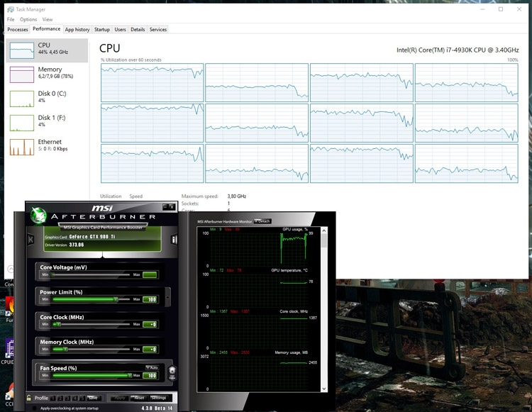Screen dimensions: 532x412
Task: Click the Reset button in Afterburner
Action: [139, 398]
